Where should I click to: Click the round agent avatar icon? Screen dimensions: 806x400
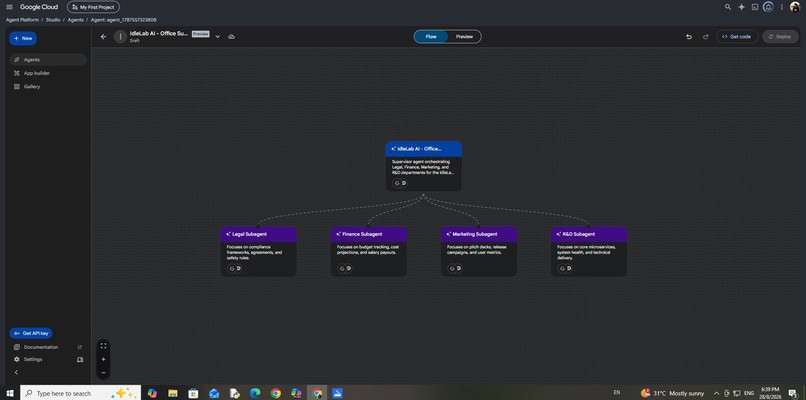[x=120, y=37]
